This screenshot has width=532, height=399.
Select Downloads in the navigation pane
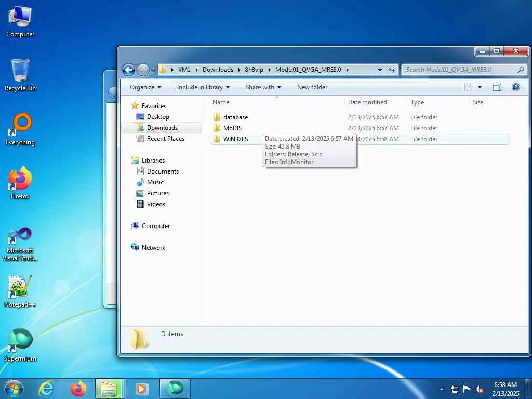tap(162, 128)
